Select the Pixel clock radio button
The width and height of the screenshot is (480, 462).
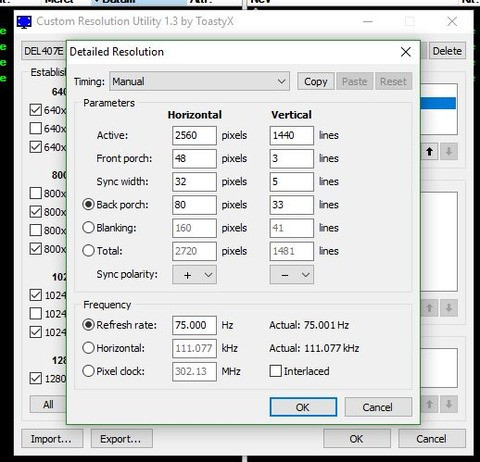tap(88, 371)
